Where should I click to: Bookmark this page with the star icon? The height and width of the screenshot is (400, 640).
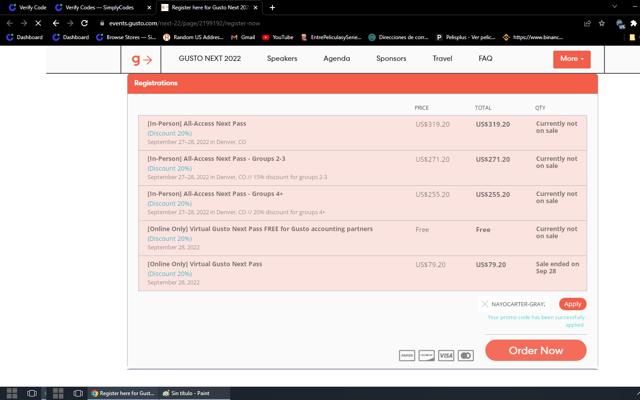point(602,23)
